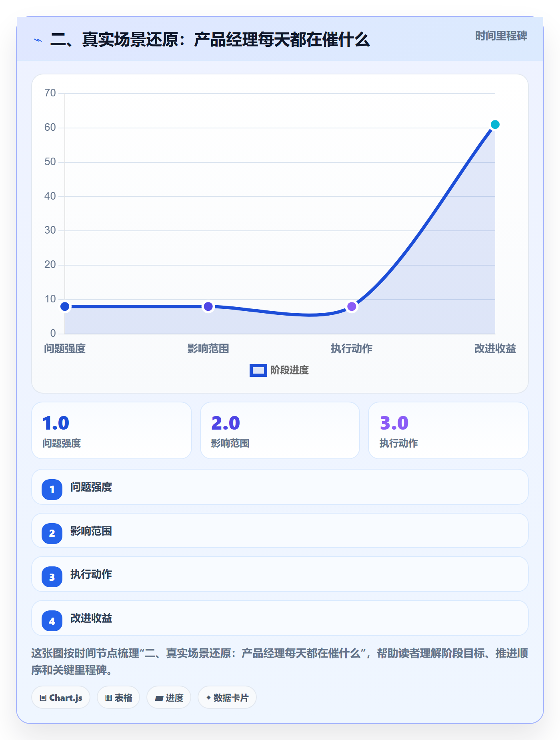
Task: Click the number 1 badge beside 问题强度
Action: tap(52, 489)
